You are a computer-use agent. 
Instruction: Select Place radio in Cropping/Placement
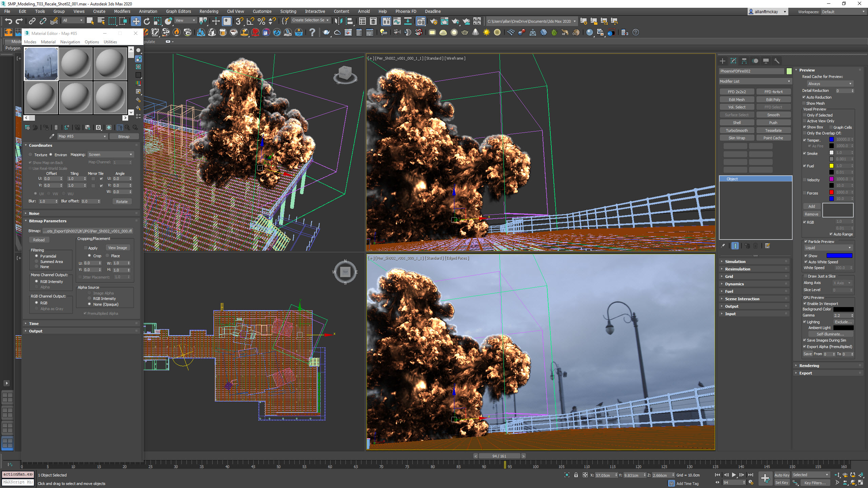107,256
